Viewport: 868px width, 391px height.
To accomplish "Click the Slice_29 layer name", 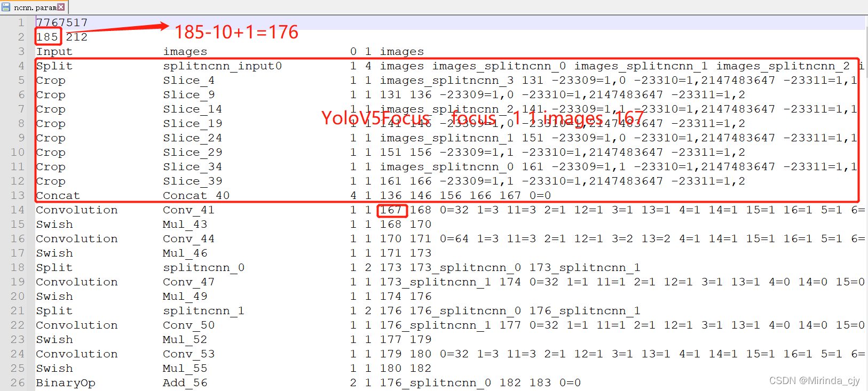I will coord(193,152).
